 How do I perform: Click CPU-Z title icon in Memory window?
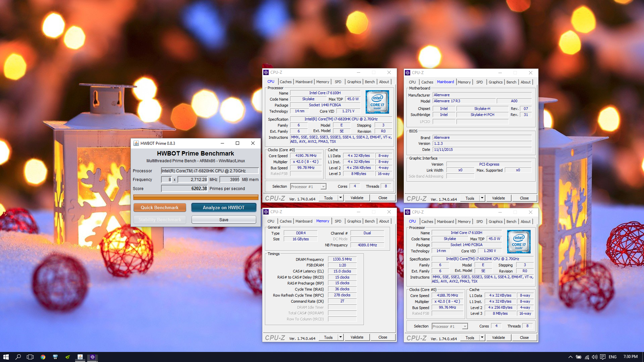point(266,212)
